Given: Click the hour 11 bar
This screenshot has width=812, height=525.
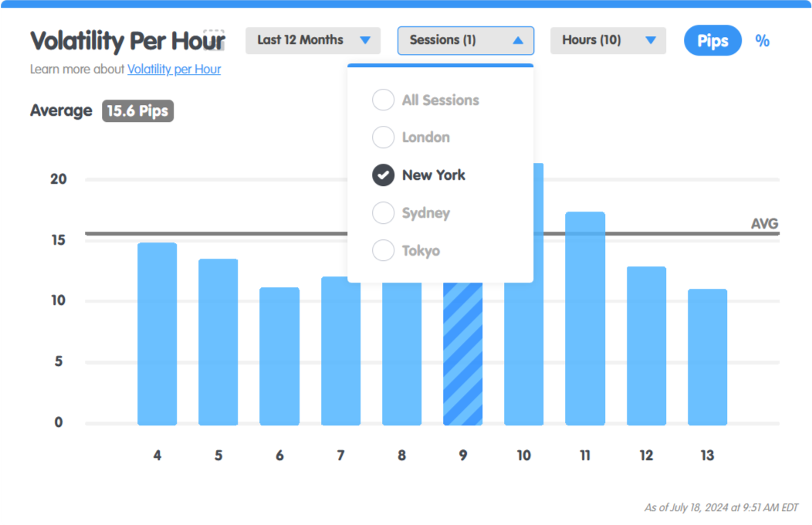Looking at the screenshot, I should click(x=585, y=318).
